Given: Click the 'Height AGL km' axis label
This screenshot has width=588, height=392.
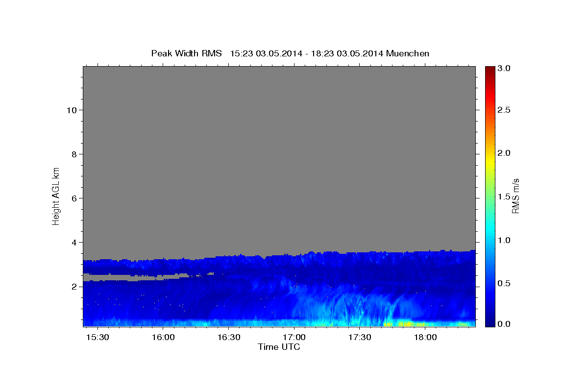Looking at the screenshot, I should (56, 196).
